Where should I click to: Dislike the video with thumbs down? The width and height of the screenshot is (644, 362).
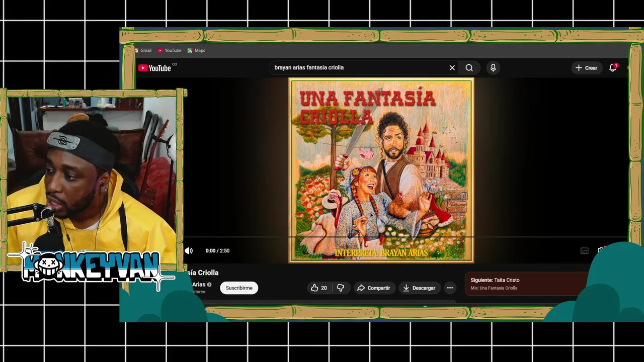tap(341, 288)
